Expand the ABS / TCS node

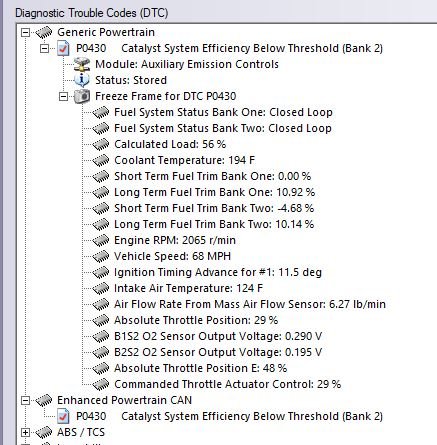(x=25, y=432)
